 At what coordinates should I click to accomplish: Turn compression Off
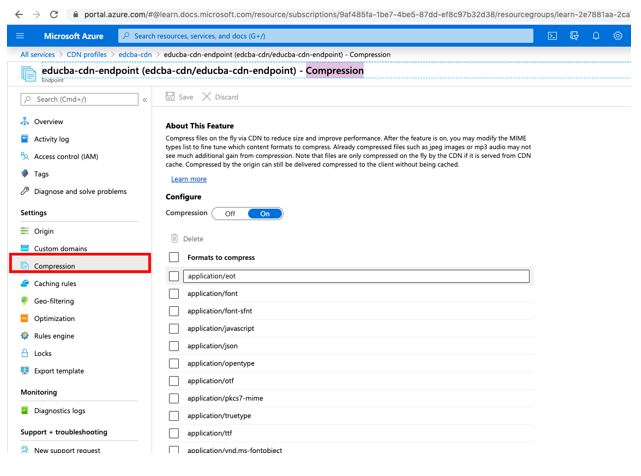tap(230, 213)
